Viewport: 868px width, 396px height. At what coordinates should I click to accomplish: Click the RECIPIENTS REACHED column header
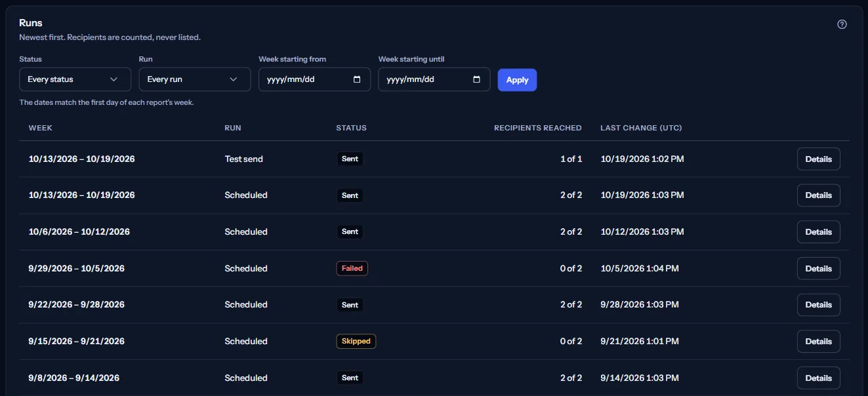click(x=538, y=128)
